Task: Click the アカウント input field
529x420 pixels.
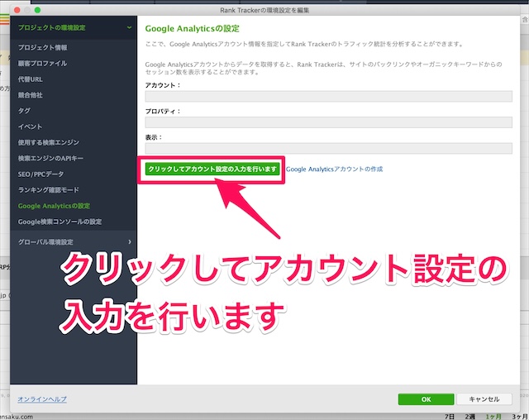Action: coord(329,96)
